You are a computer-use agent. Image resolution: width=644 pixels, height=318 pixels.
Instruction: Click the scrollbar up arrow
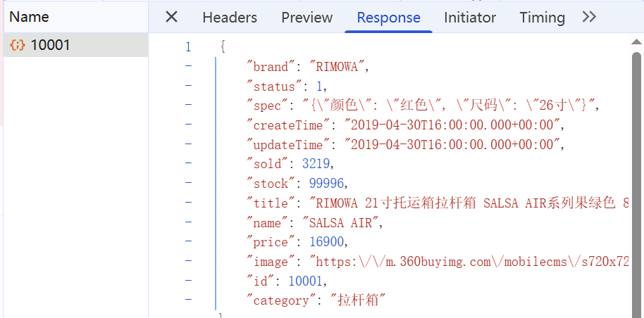tap(636, 42)
